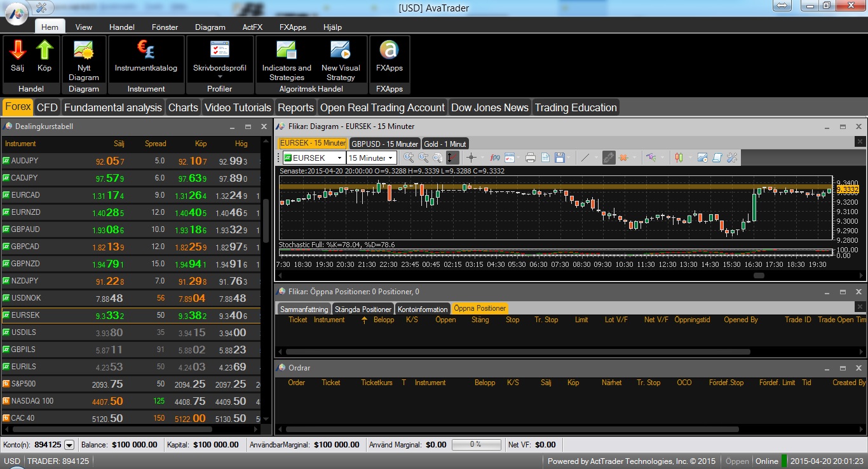Reset chart zoom with the magnifier icon
This screenshot has height=469, width=868.
coord(438,158)
